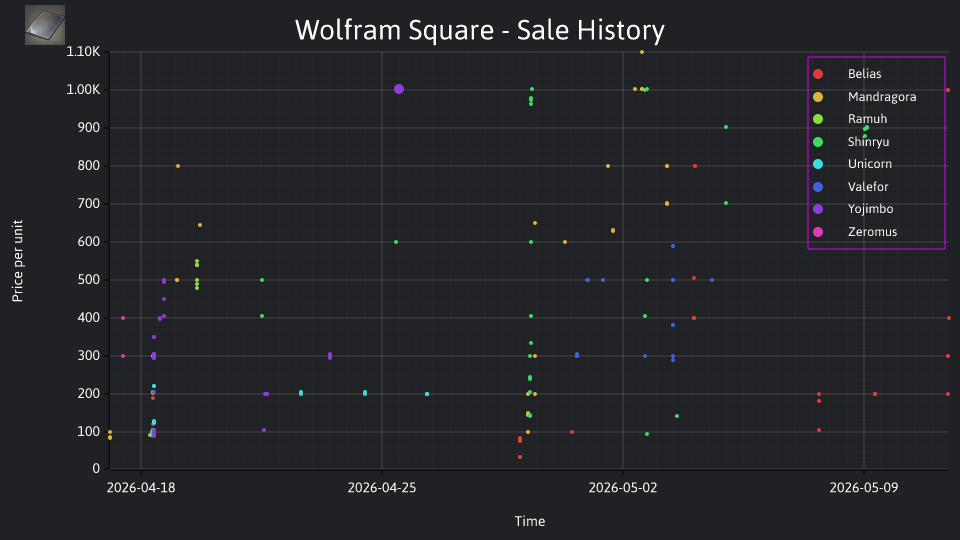Click the Shinryu legend color dot
The height and width of the screenshot is (540, 960).
(818, 142)
